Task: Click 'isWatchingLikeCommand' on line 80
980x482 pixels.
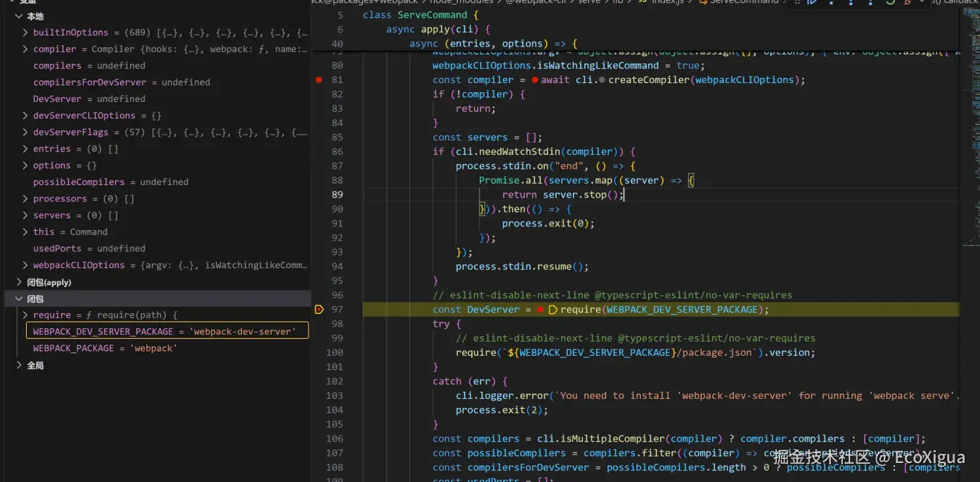Action: (598, 65)
